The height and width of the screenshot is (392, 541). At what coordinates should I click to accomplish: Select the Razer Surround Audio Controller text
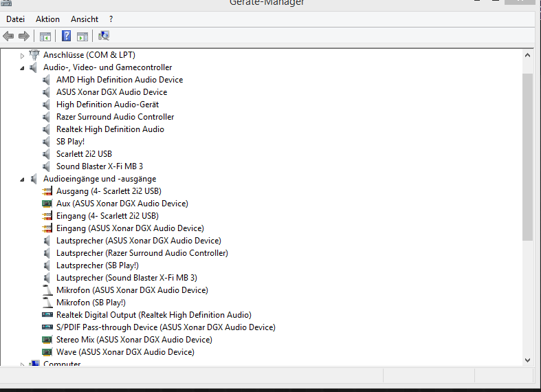click(115, 117)
